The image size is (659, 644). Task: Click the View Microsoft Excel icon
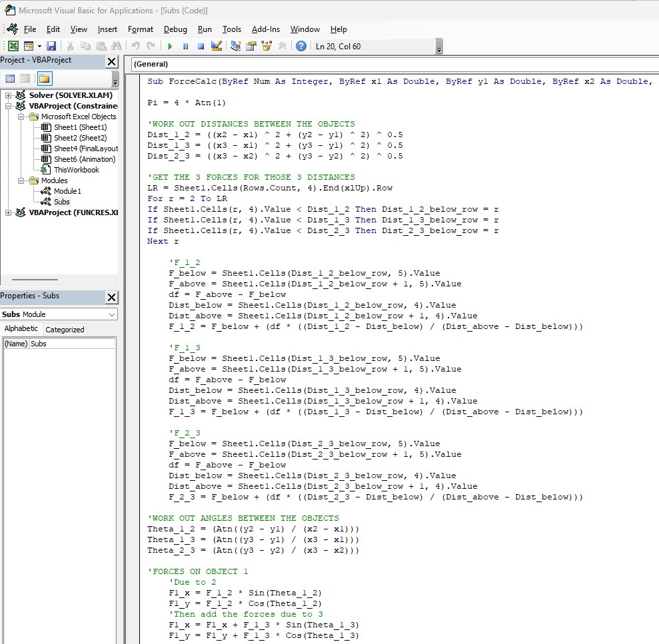pos(13,46)
